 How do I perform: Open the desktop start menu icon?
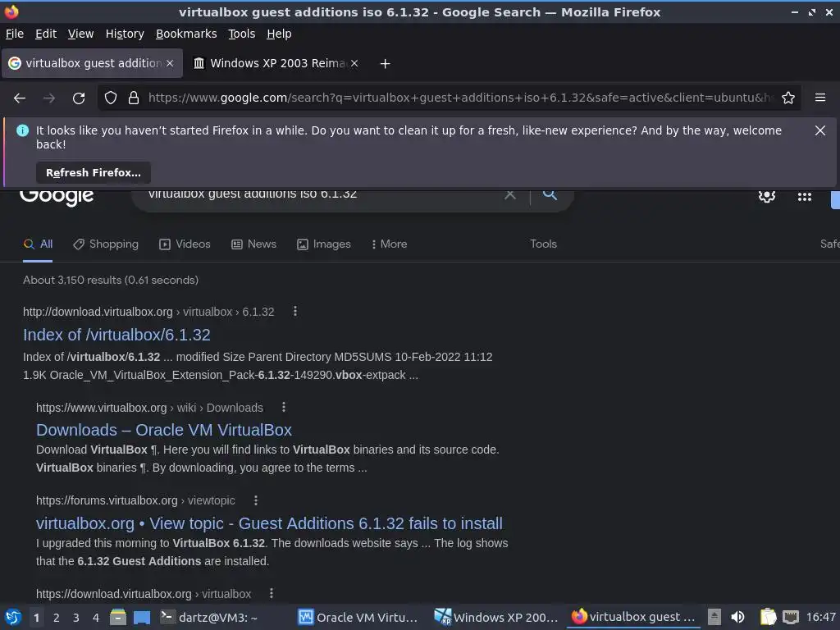13,617
